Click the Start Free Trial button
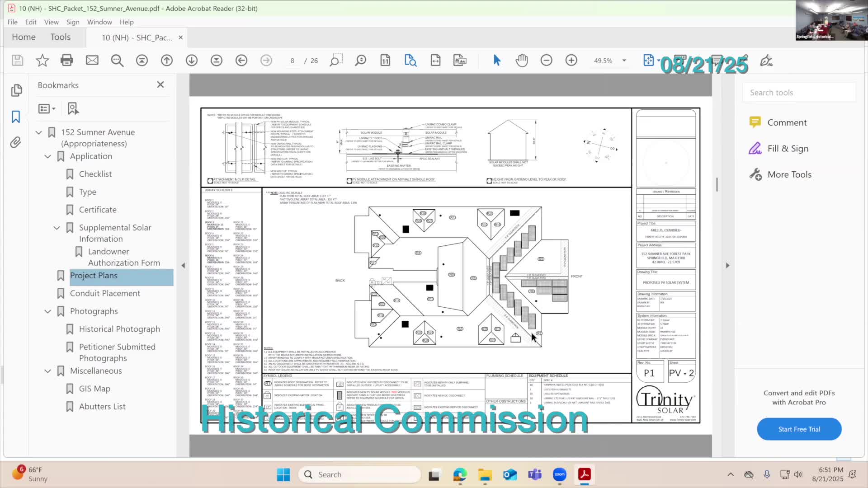Image resolution: width=868 pixels, height=488 pixels. 798,429
